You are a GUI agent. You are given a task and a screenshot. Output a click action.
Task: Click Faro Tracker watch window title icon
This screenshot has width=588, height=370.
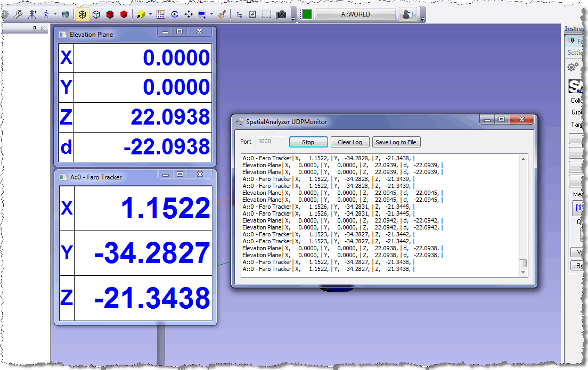point(63,177)
